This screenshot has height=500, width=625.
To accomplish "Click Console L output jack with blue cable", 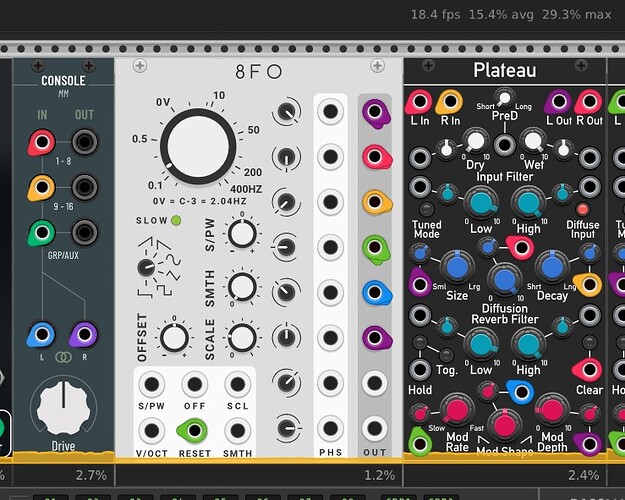I will [42, 334].
